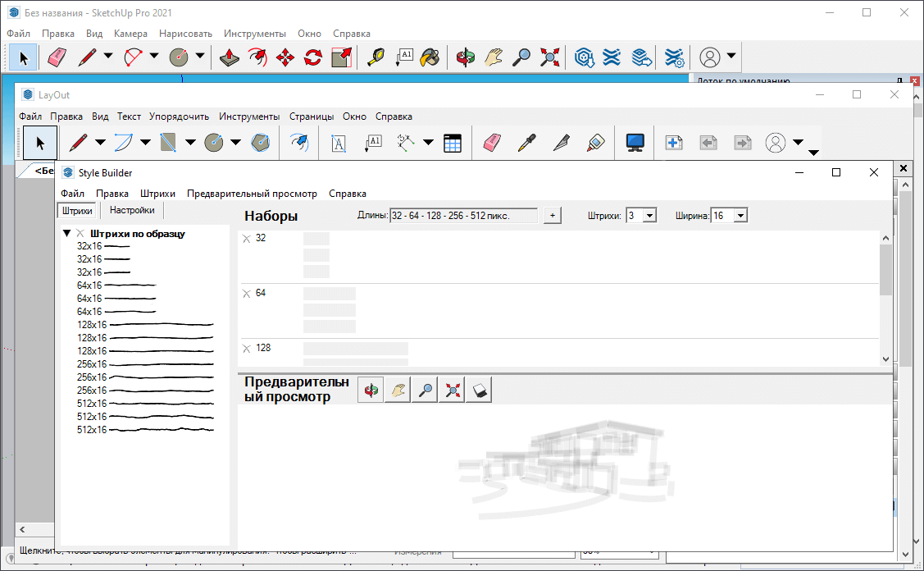Switch to the Настройки tab

tap(132, 210)
